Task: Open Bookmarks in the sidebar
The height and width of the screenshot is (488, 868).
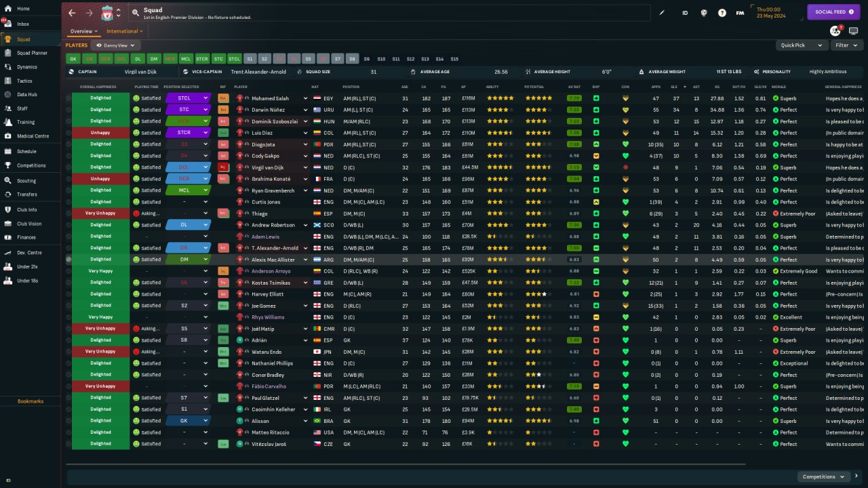Action: [x=31, y=402]
